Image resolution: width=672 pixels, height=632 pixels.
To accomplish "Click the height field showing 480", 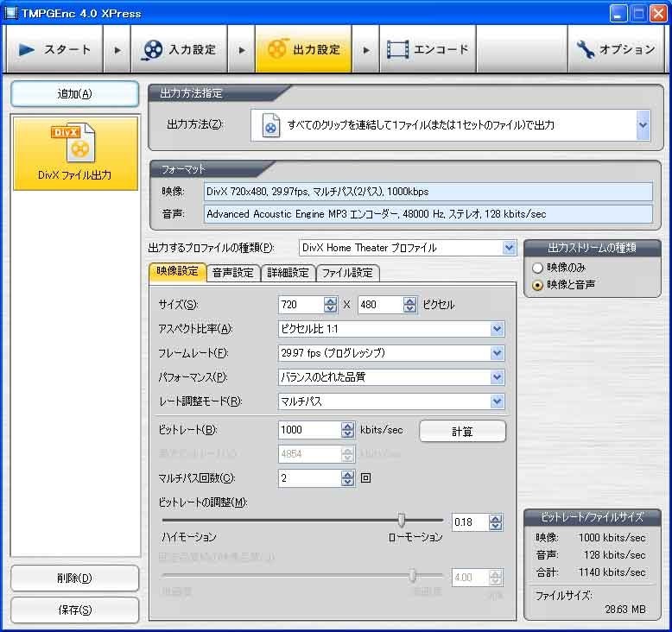I will 381,305.
